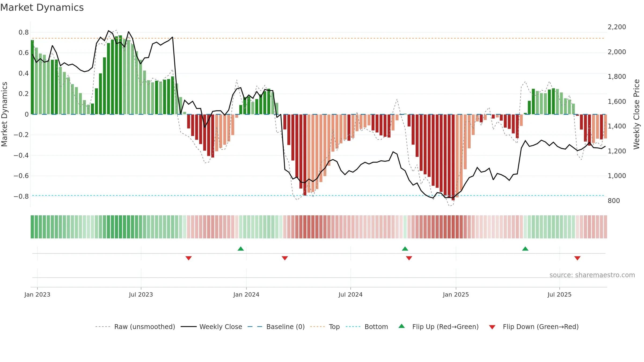Select the green flip-up marker near May 2025

[525, 249]
